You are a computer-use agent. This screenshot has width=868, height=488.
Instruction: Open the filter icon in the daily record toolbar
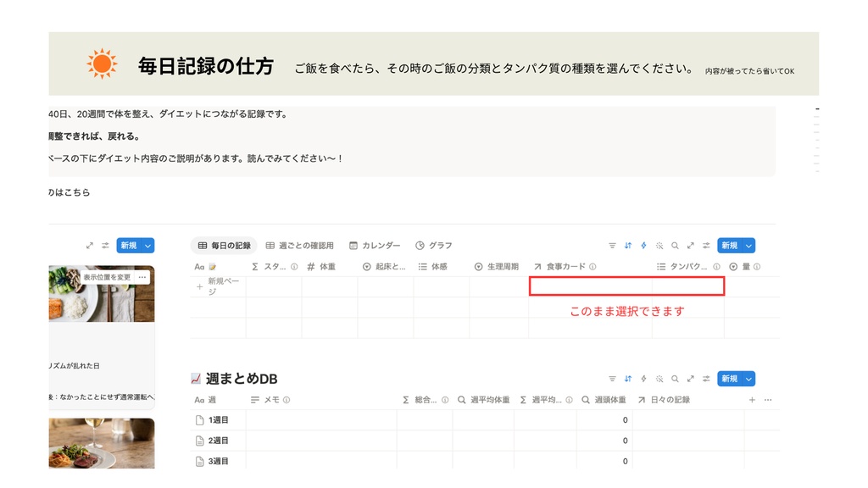click(x=612, y=246)
